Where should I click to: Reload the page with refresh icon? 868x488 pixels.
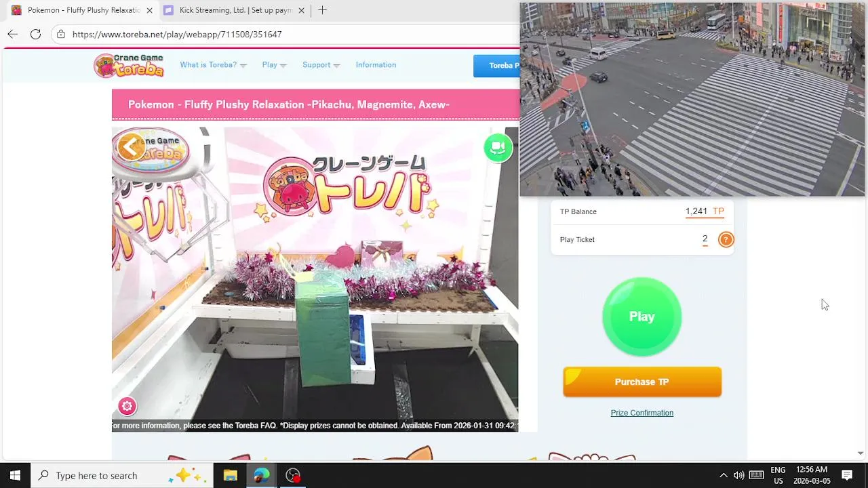click(x=35, y=34)
